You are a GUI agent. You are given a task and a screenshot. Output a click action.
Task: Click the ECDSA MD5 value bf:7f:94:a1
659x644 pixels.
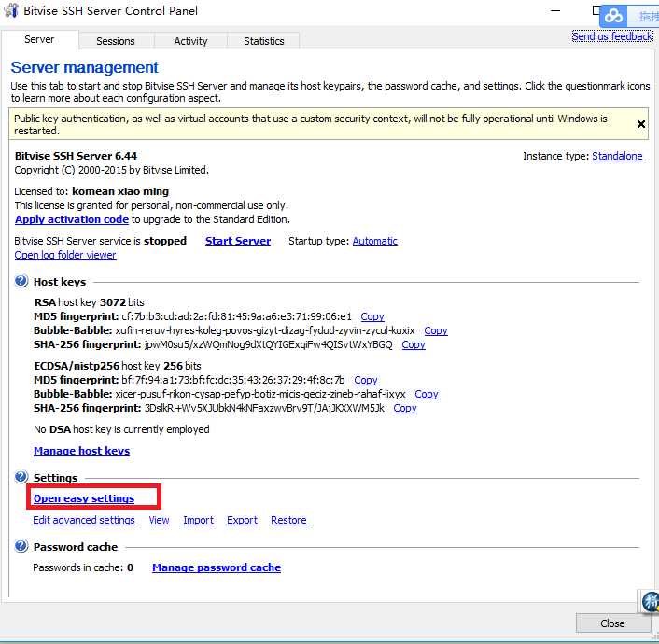[233, 380]
